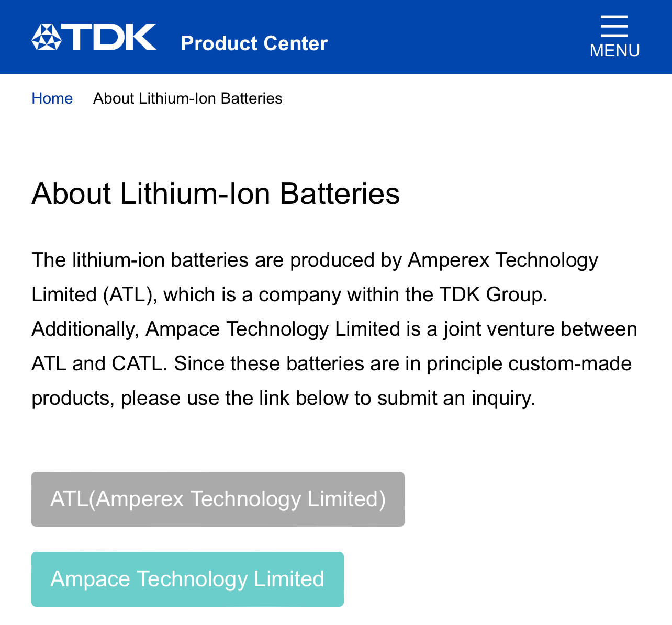672x625 pixels.
Task: Click Ampace Technology Limited in body text
Action: (x=273, y=329)
